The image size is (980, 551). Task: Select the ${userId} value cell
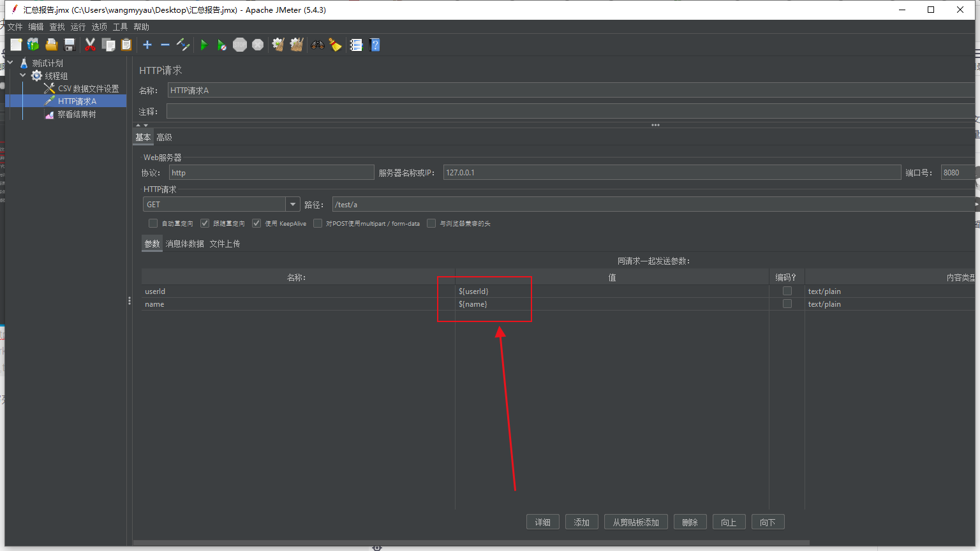click(612, 291)
